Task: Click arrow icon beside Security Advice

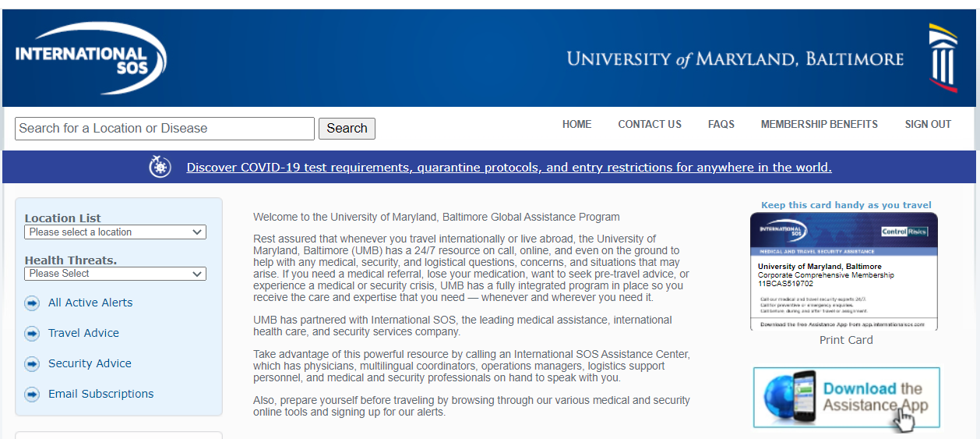Action: (32, 364)
